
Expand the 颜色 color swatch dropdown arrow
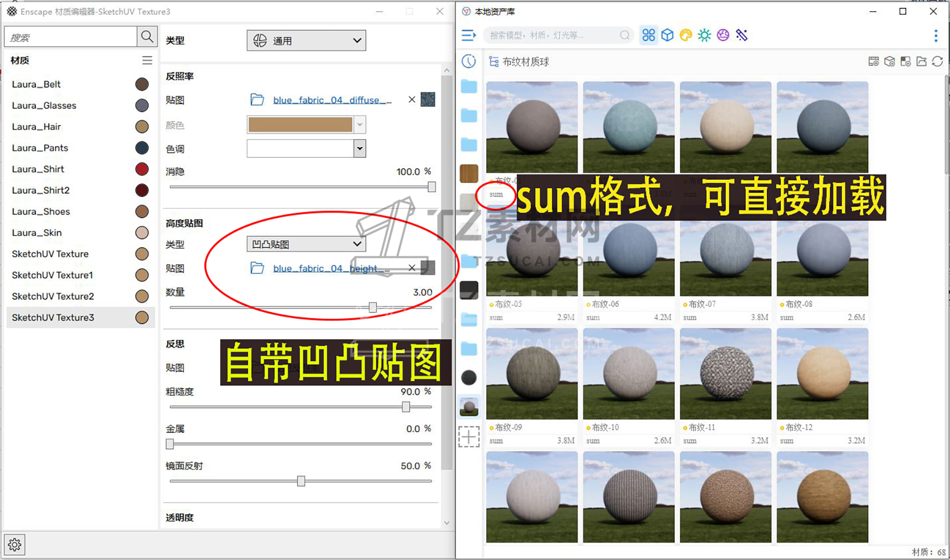360,125
